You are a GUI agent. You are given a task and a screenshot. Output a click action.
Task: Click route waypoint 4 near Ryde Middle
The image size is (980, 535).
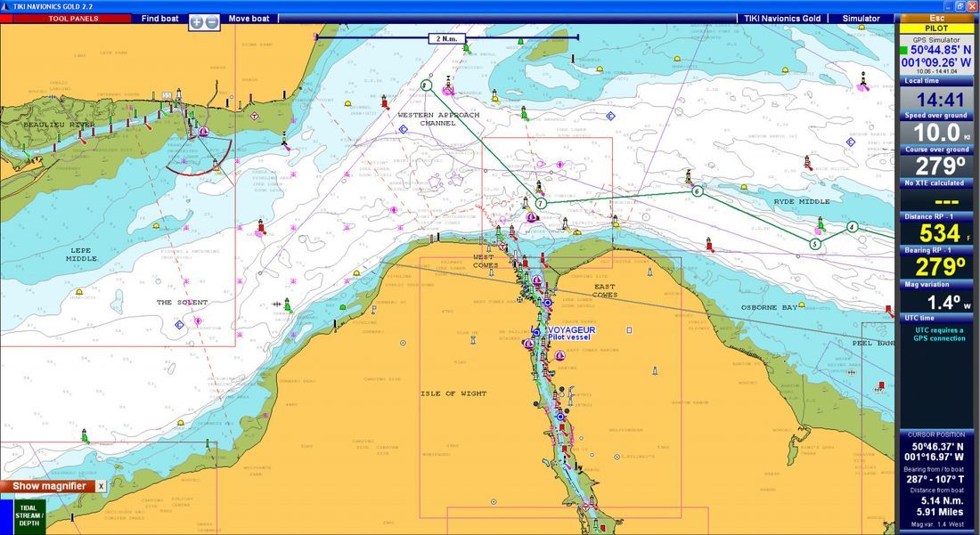pyautogui.click(x=853, y=227)
